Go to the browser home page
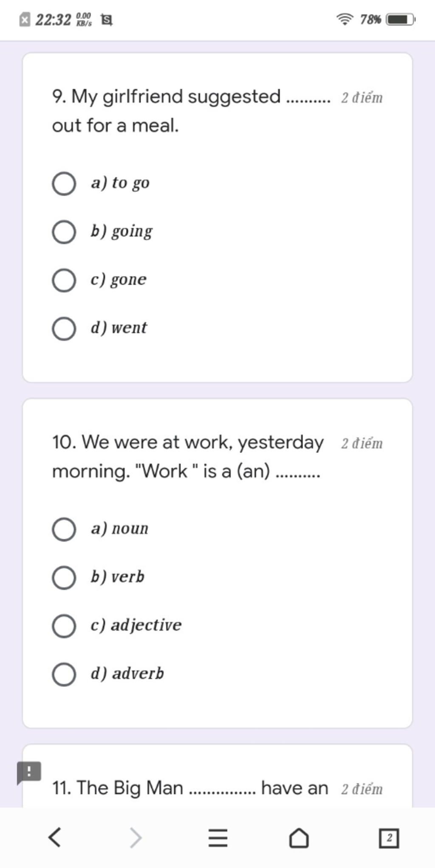 click(299, 837)
